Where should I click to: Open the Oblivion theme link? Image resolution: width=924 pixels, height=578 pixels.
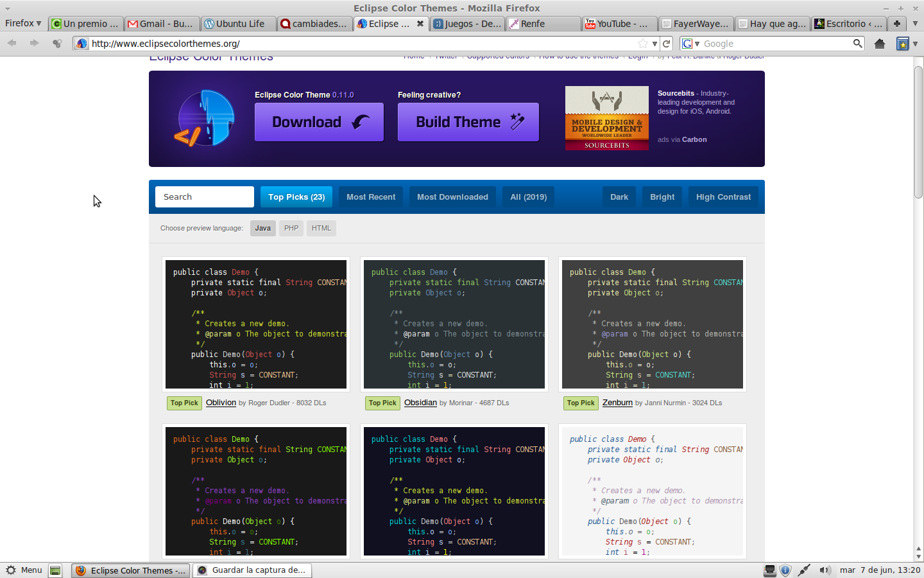click(221, 403)
